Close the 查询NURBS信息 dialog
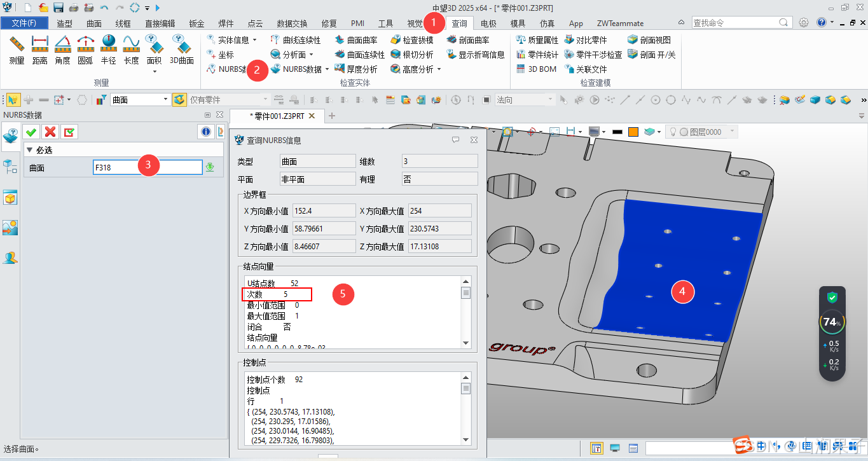Viewport: 868px width, 461px height. (x=474, y=140)
